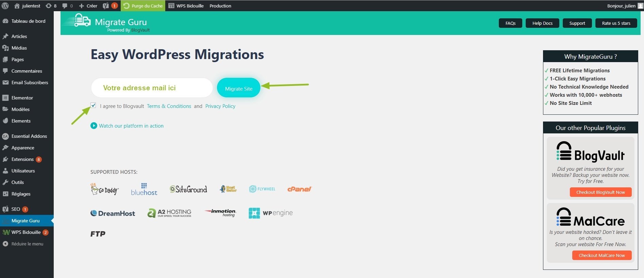Click the Tableau de bord dashboard icon

(x=5, y=21)
